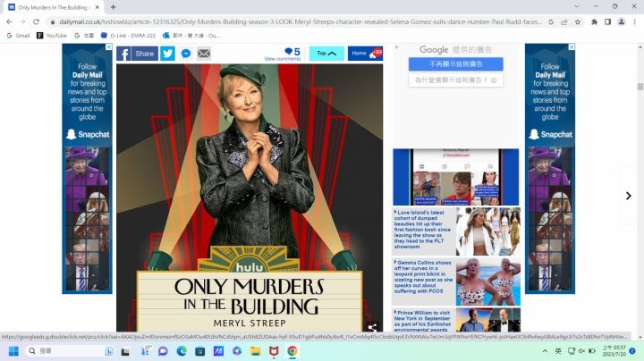This screenshot has height=361, width=644.
Task: Share via Messenger icon
Action: 186,54
